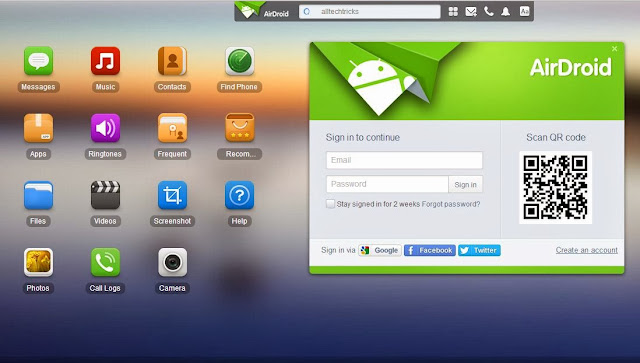Open the Music app icon
Screen dimensions: 640x363
105,61
